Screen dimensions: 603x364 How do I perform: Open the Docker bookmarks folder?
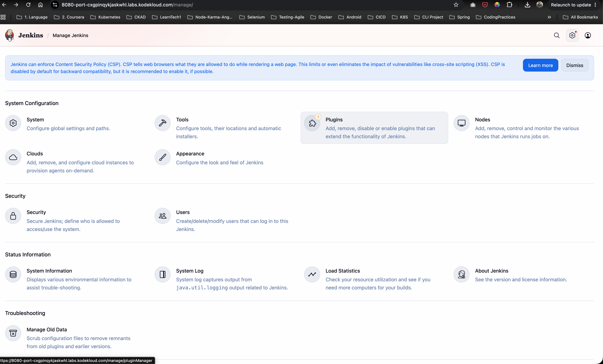(x=321, y=17)
